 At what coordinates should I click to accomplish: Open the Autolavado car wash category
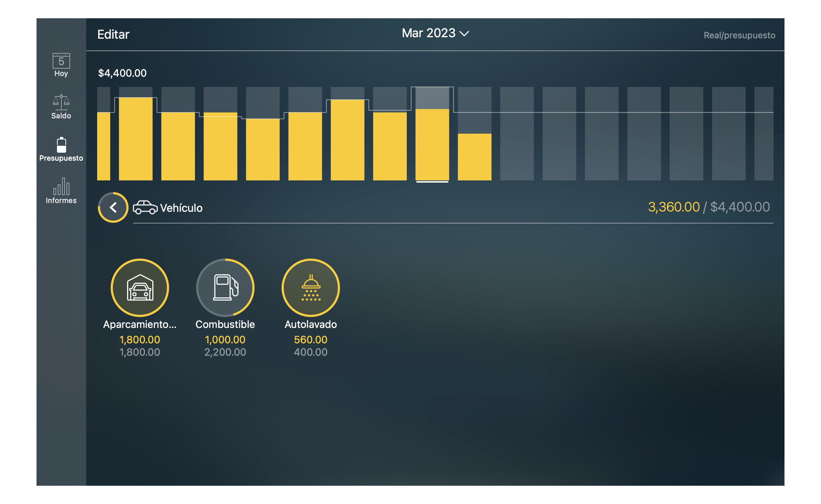click(310, 287)
